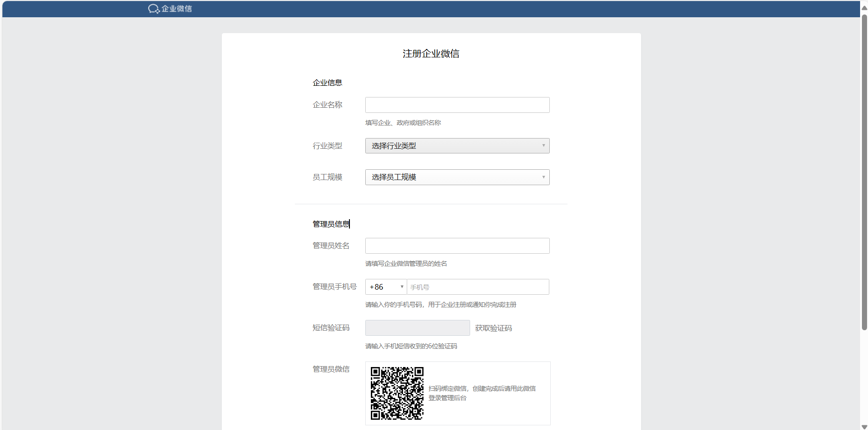Click the 企业微信 logo in header
This screenshot has width=868, height=430.
pyautogui.click(x=170, y=9)
